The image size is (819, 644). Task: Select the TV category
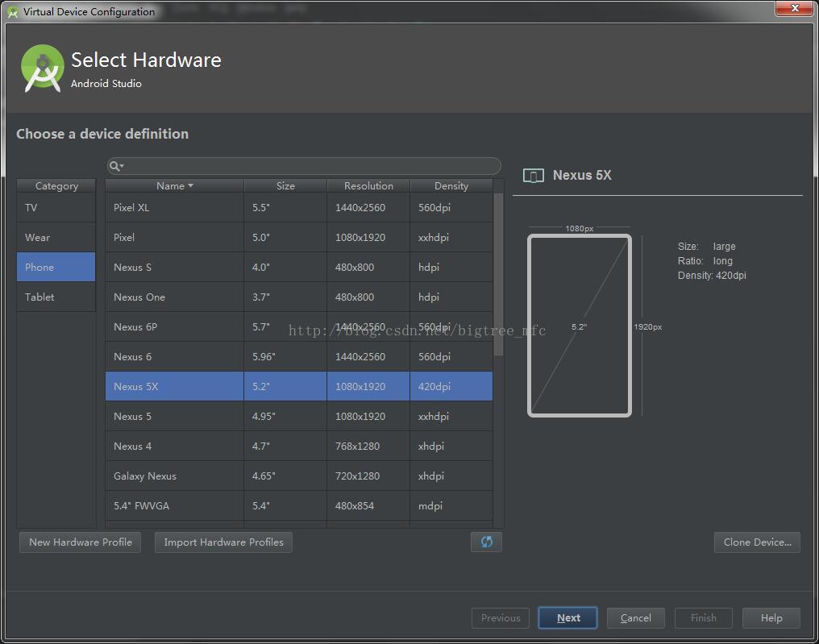coord(56,207)
